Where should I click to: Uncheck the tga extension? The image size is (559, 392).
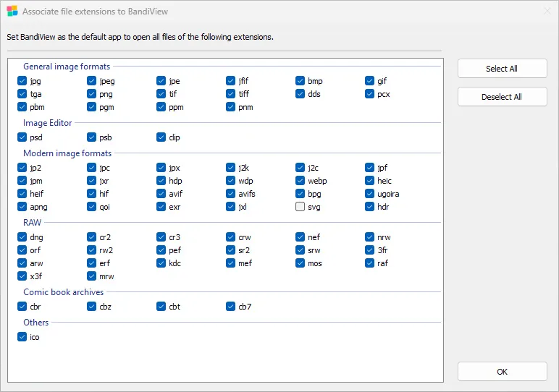click(x=22, y=94)
